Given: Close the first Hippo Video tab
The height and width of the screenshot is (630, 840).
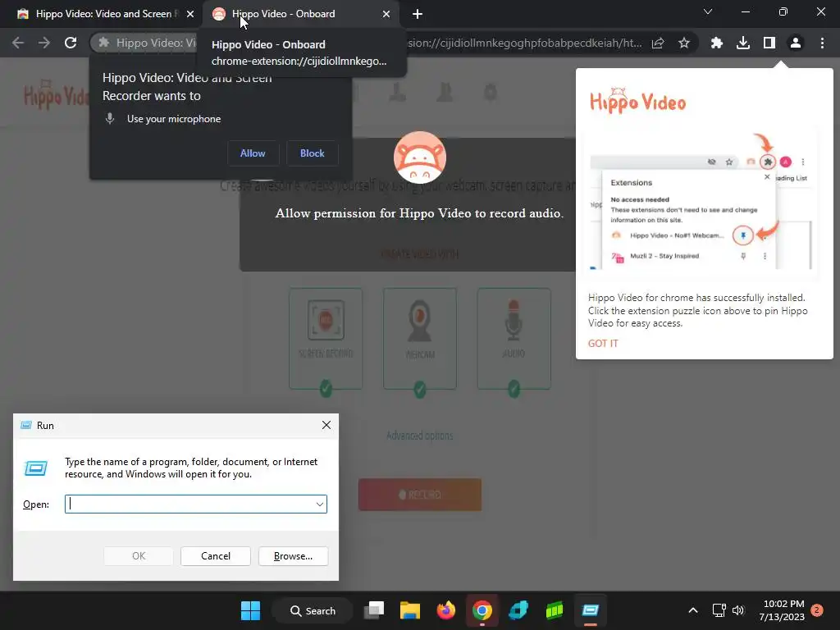Looking at the screenshot, I should point(190,14).
